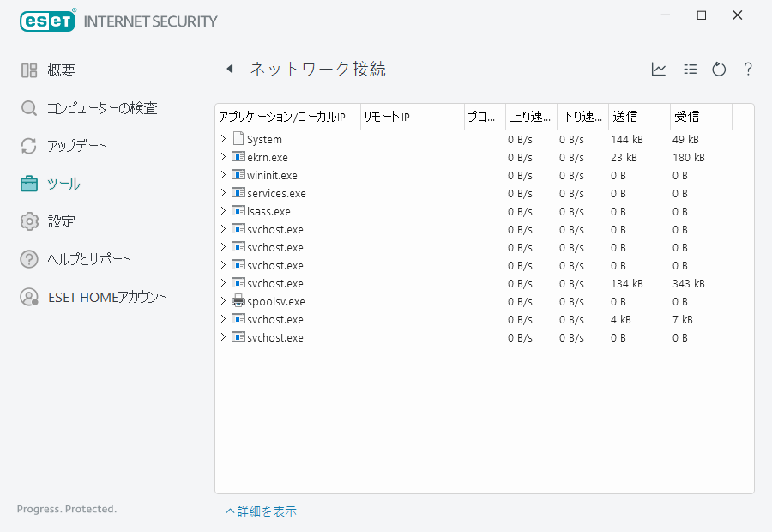Click the 概要 dashboard icon
The image size is (772, 532).
pyautogui.click(x=29, y=70)
